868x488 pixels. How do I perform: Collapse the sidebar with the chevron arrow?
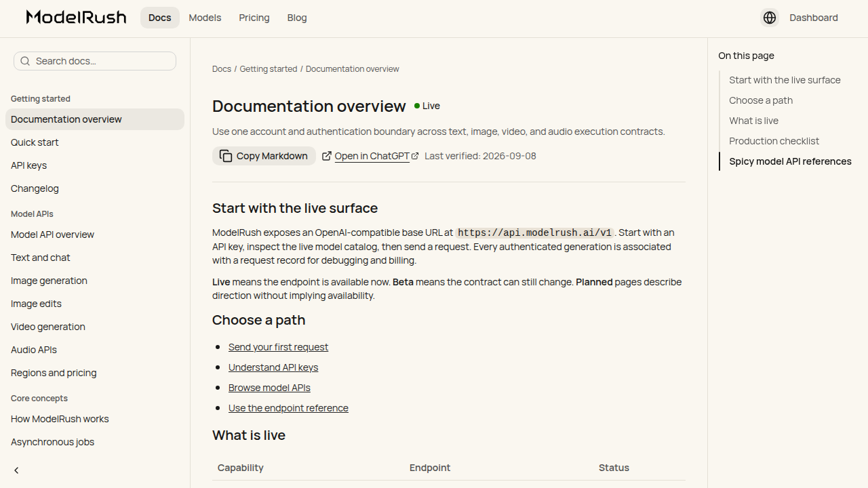pyautogui.click(x=16, y=470)
